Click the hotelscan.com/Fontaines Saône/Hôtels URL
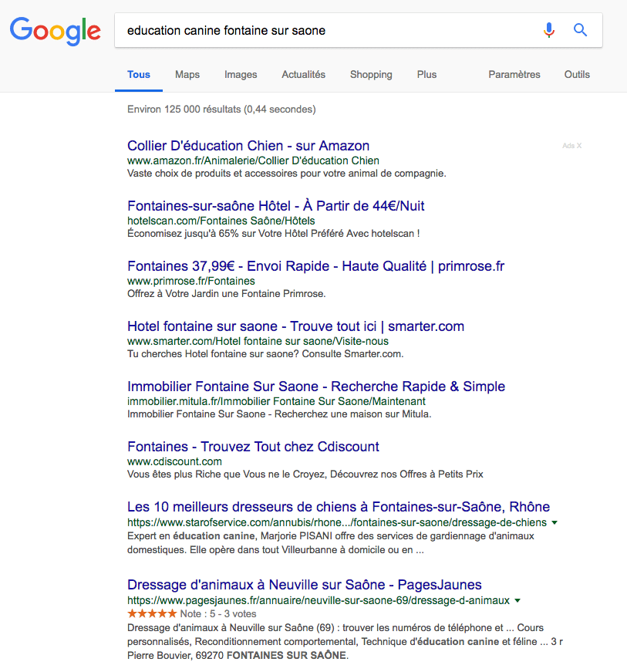The width and height of the screenshot is (627, 672). click(221, 221)
